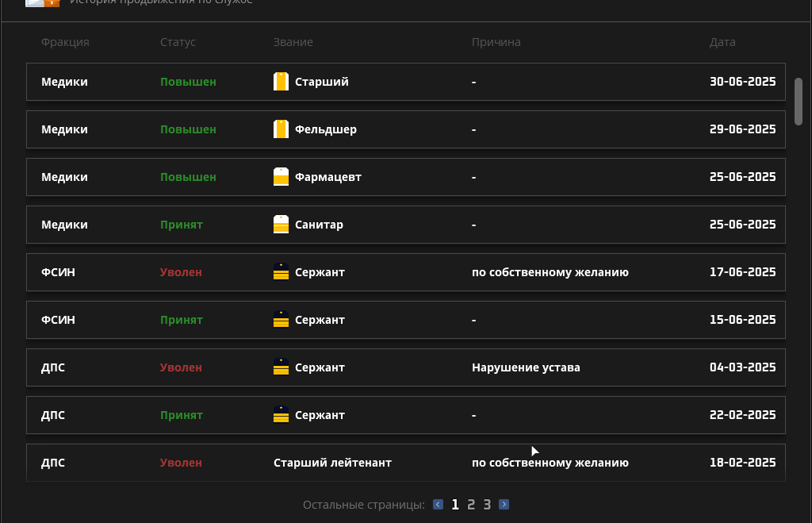Click Принят status in Санитар row
The height and width of the screenshot is (523, 812).
(x=182, y=225)
